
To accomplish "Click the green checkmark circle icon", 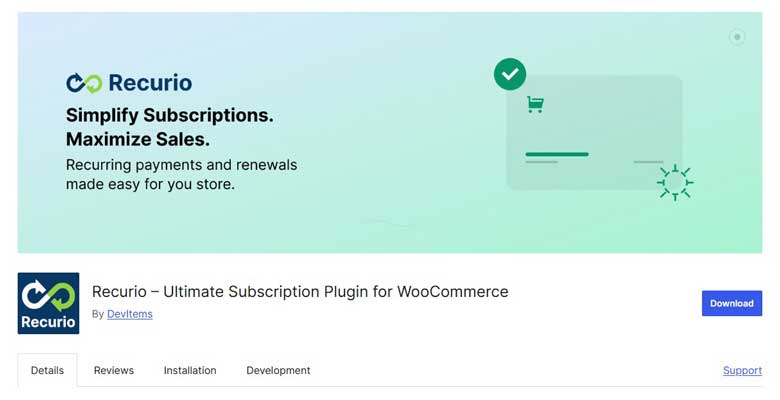I will 510,74.
